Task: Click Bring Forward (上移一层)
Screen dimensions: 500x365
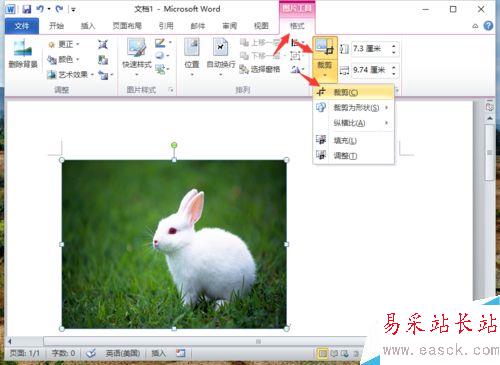Action: click(x=260, y=42)
